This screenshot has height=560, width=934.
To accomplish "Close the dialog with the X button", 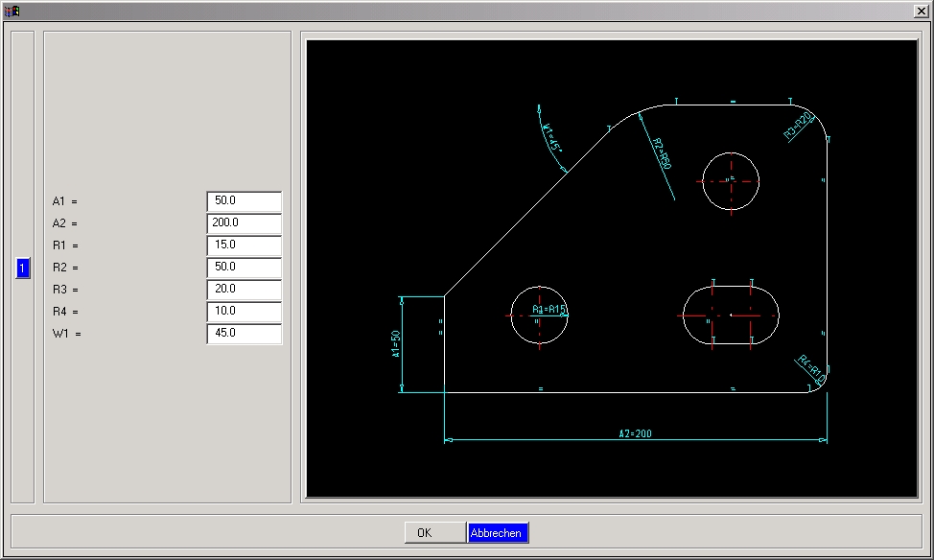I will tap(921, 12).
